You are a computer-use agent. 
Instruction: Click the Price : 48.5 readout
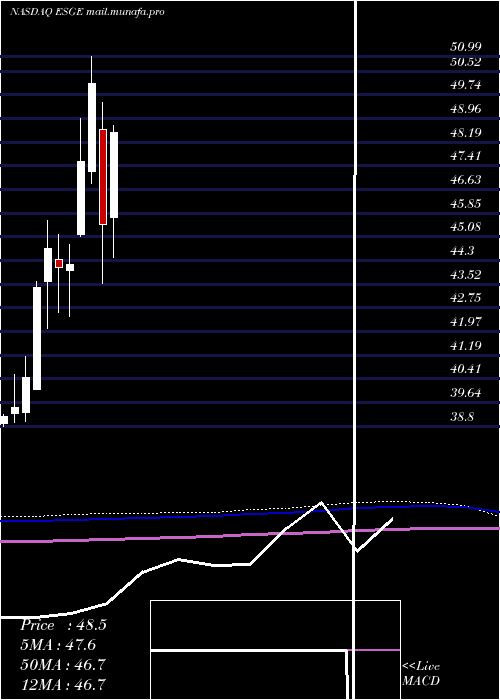tap(63, 625)
